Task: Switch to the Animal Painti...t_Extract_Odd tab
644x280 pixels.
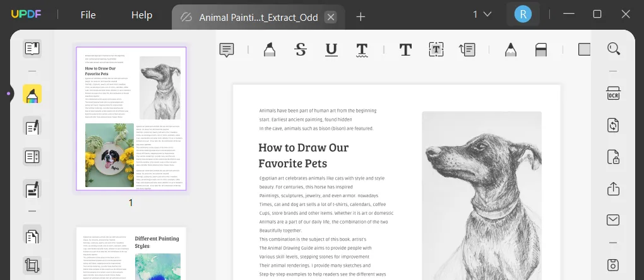Action: 258,17
